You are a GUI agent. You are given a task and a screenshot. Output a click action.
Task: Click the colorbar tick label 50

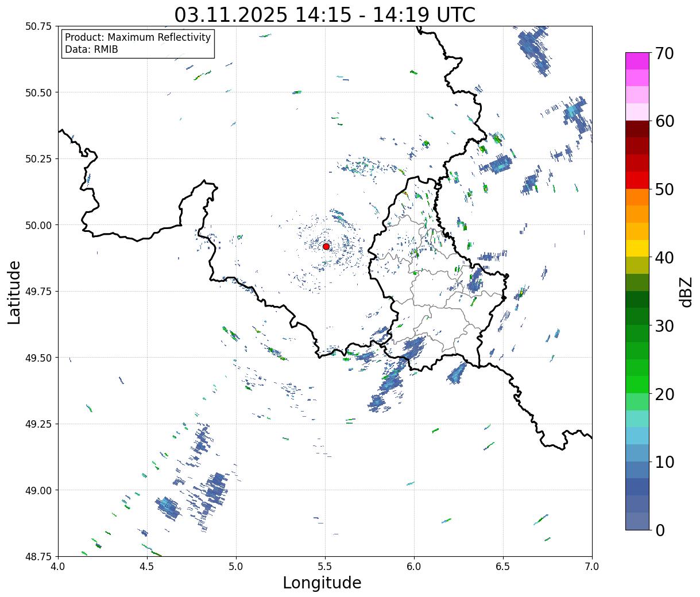[664, 189]
